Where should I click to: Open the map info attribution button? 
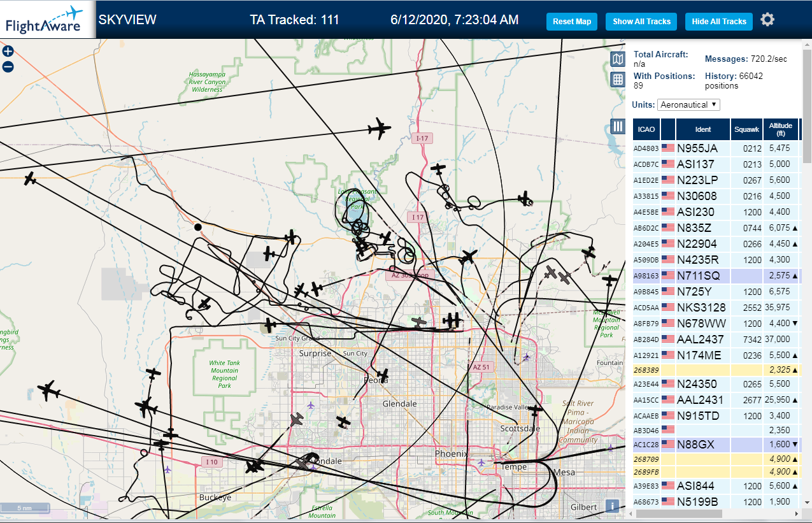coord(612,506)
